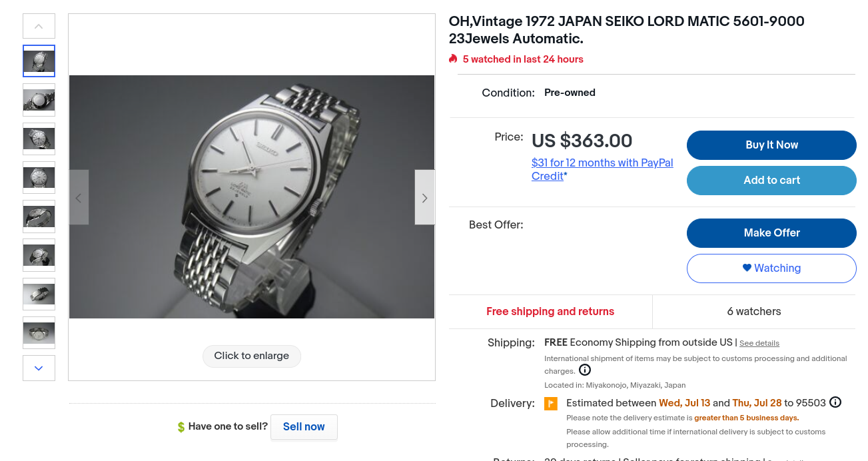
Task: Click to enlarge the watch image
Action: point(252,356)
